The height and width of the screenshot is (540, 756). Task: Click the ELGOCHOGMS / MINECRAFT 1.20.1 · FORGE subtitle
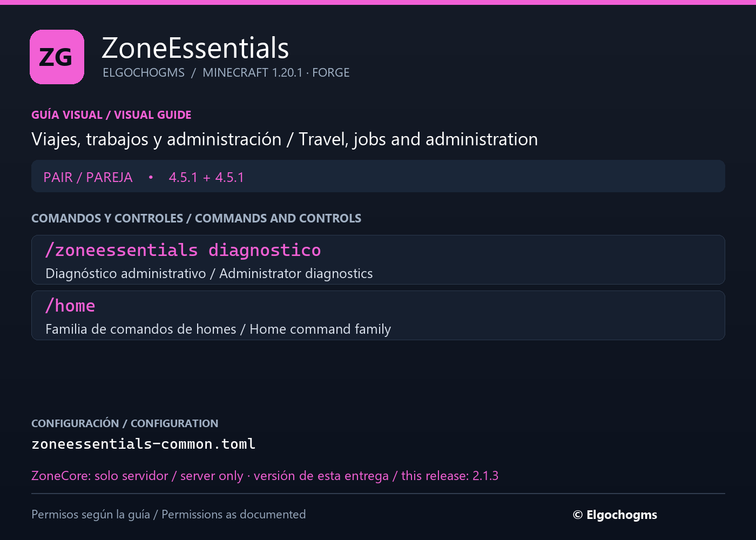[x=226, y=72]
